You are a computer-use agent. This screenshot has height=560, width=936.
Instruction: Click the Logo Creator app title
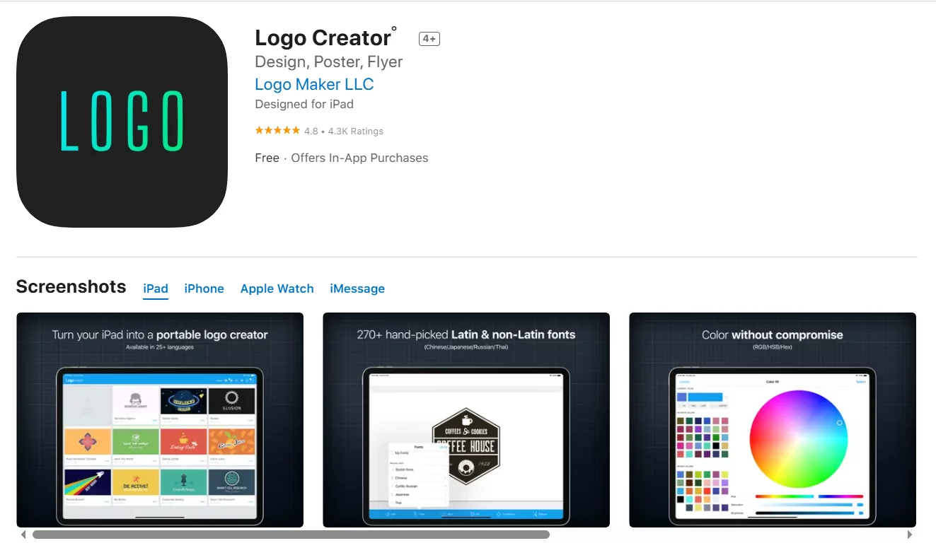point(323,37)
